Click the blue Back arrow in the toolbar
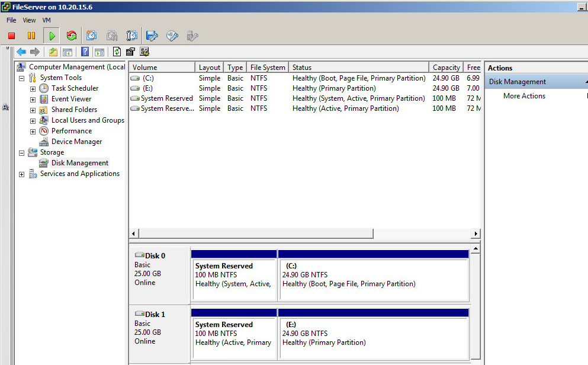Screen dimensions: 588x365 [x=21, y=52]
